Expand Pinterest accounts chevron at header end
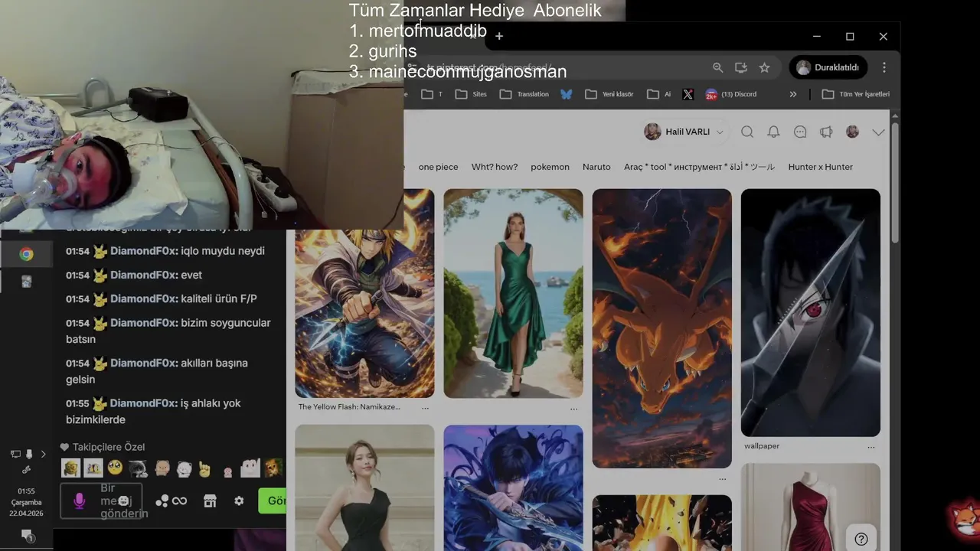The height and width of the screenshot is (551, 980). point(878,132)
